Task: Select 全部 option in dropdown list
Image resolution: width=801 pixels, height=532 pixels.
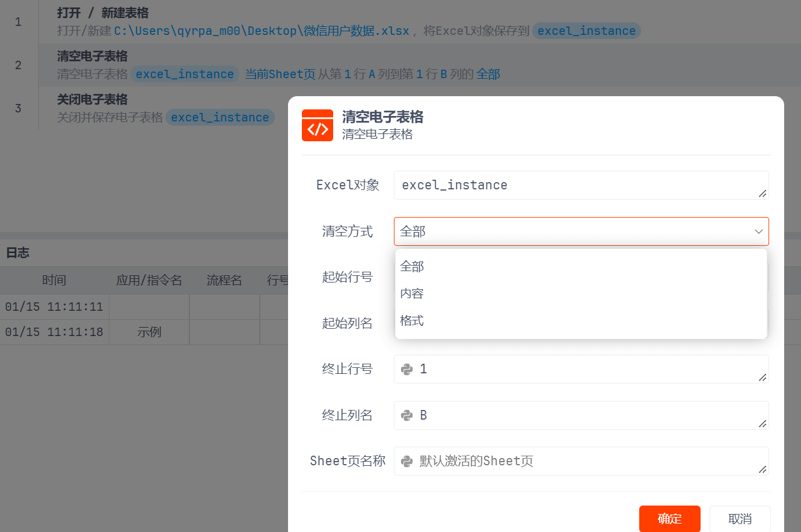Action: (x=413, y=266)
